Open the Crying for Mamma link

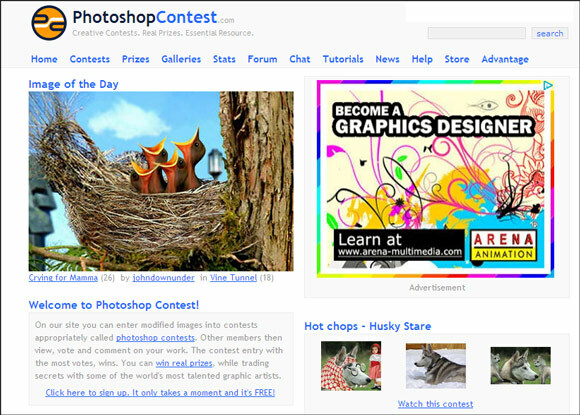(63, 278)
